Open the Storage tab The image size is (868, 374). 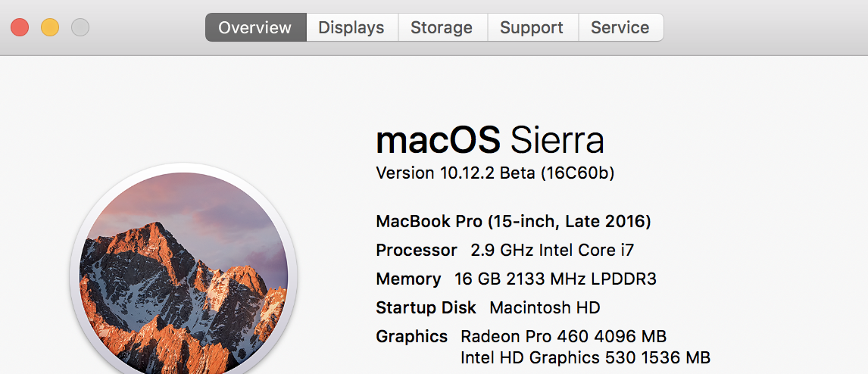pos(442,27)
